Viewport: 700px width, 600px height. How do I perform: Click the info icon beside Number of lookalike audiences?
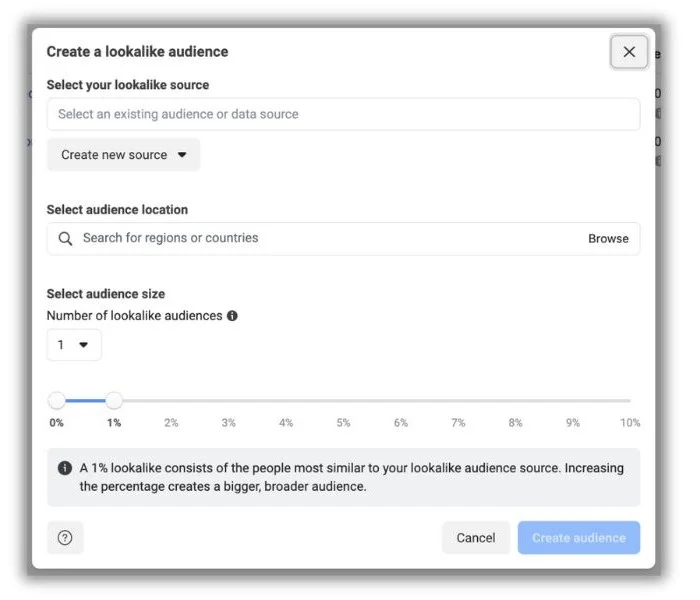click(232, 316)
